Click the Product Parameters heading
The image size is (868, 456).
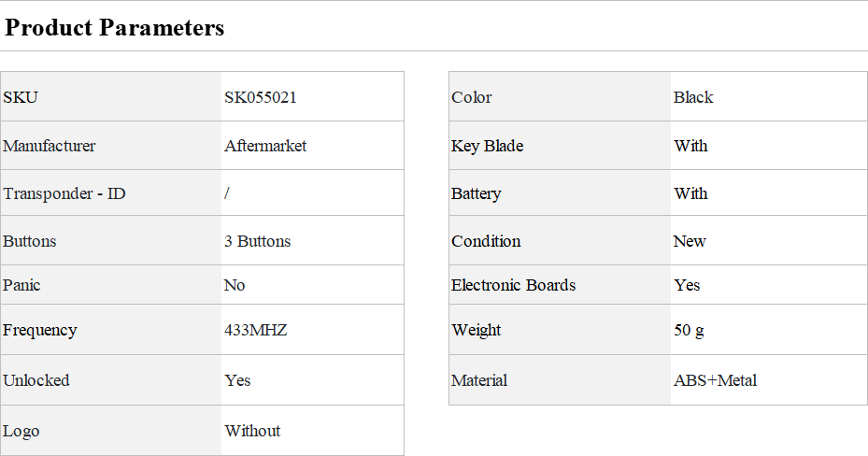coord(115,28)
